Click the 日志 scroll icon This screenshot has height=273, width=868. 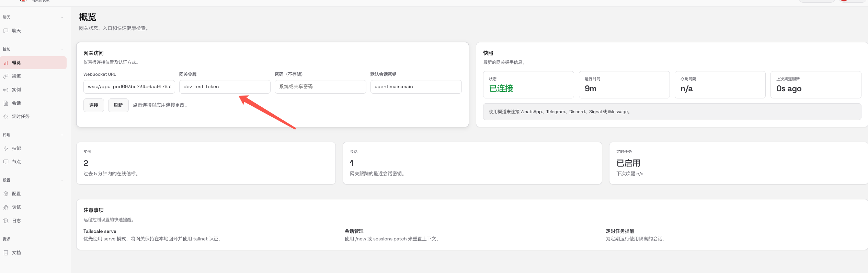pos(6,221)
